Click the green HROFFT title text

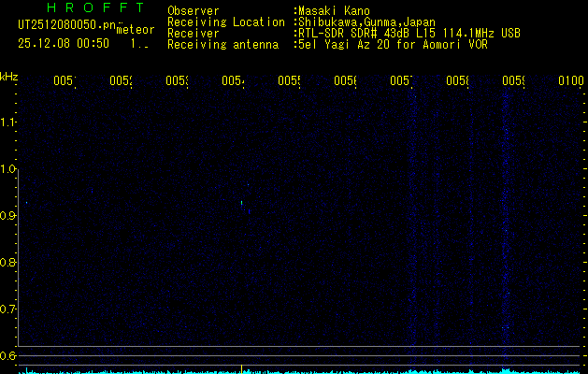(x=95, y=7)
